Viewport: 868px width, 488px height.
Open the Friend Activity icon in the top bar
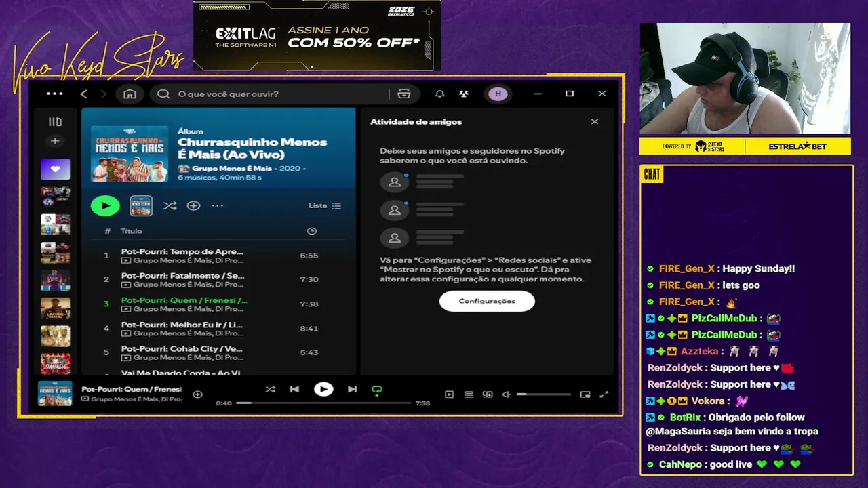click(x=464, y=94)
